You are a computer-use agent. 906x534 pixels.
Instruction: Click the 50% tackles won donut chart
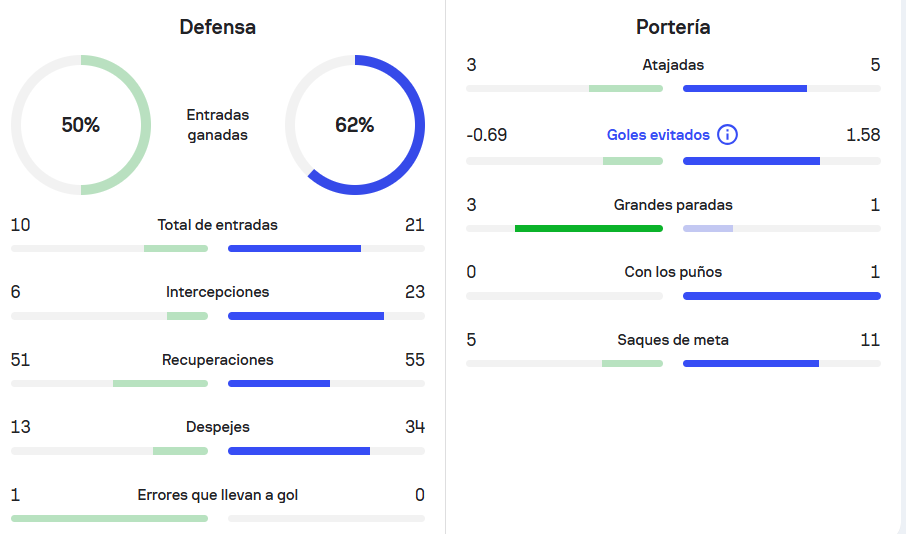(81, 125)
